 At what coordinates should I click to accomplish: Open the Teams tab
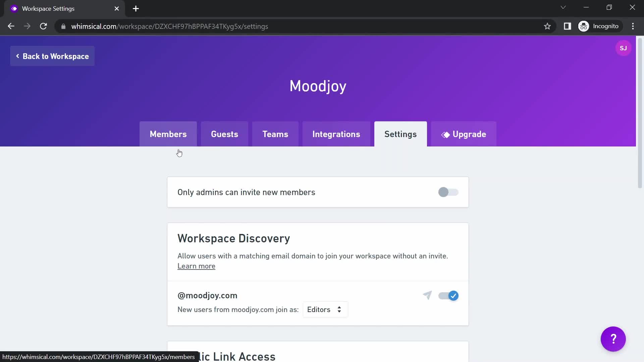coord(275,134)
